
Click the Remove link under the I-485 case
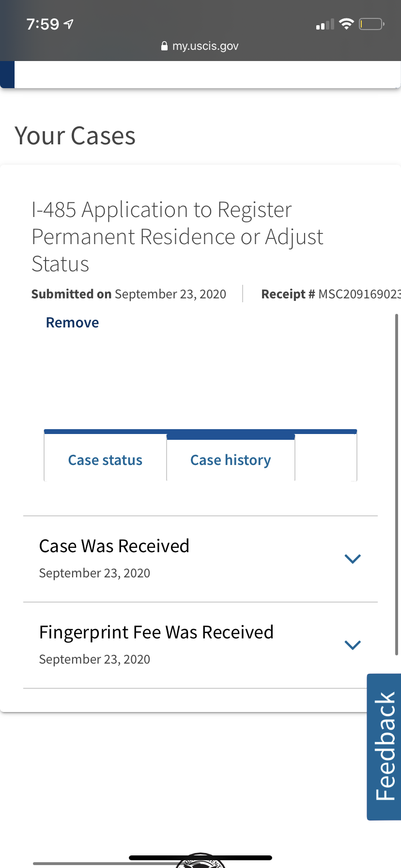tap(72, 323)
